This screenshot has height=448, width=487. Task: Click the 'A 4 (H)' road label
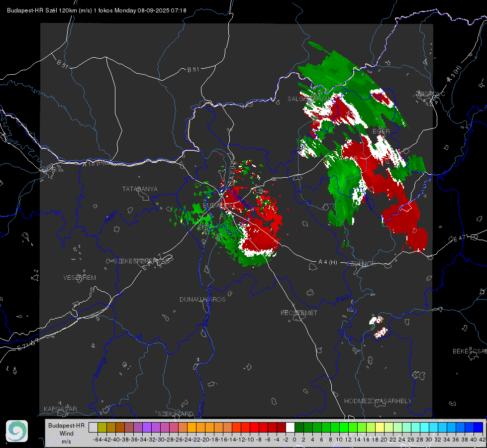click(328, 262)
